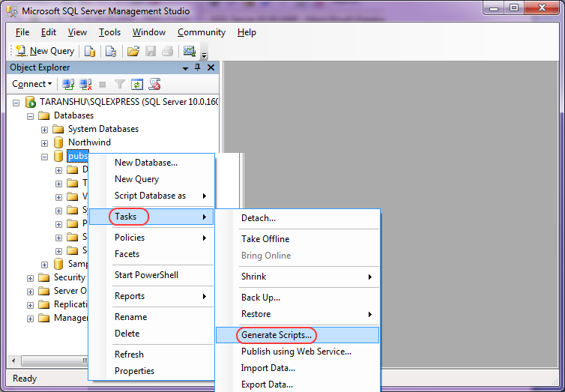Select the Databases folder in the tree
Image resolution: width=565 pixels, height=392 pixels.
pyautogui.click(x=73, y=115)
